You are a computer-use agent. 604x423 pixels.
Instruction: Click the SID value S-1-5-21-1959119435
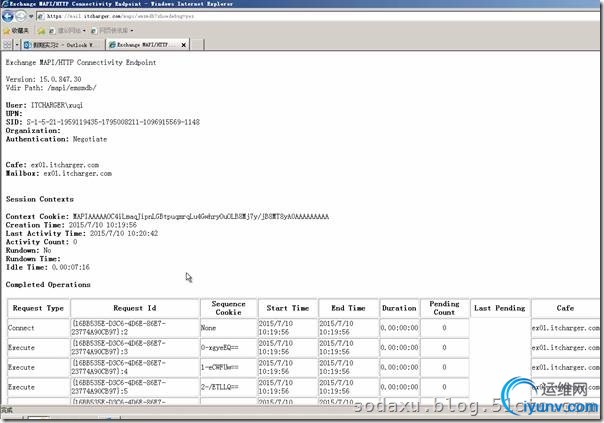[113, 122]
